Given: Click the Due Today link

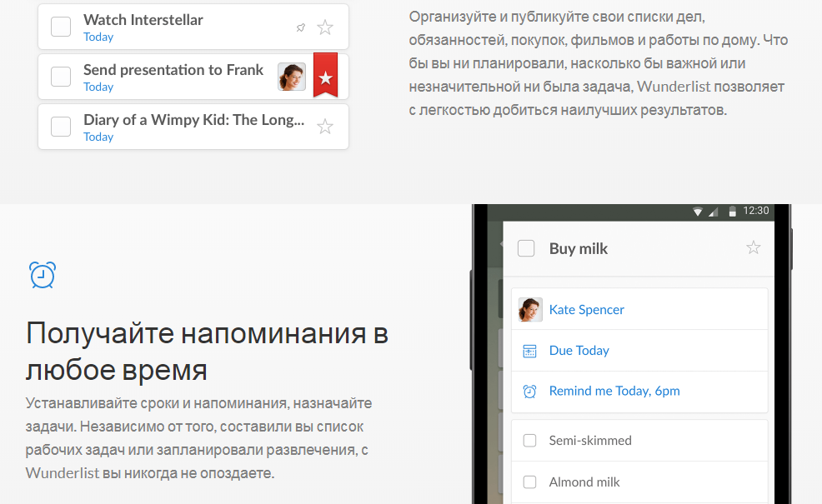Looking at the screenshot, I should pyautogui.click(x=579, y=351).
